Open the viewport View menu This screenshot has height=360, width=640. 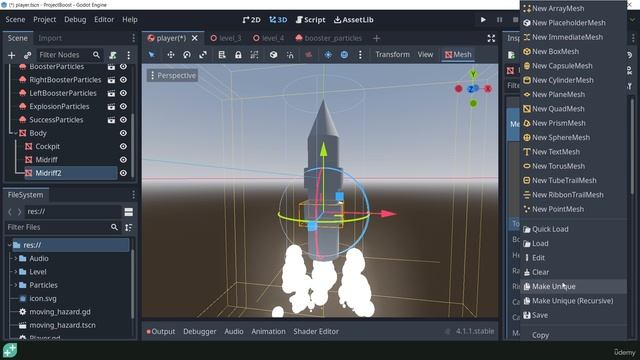pos(425,54)
